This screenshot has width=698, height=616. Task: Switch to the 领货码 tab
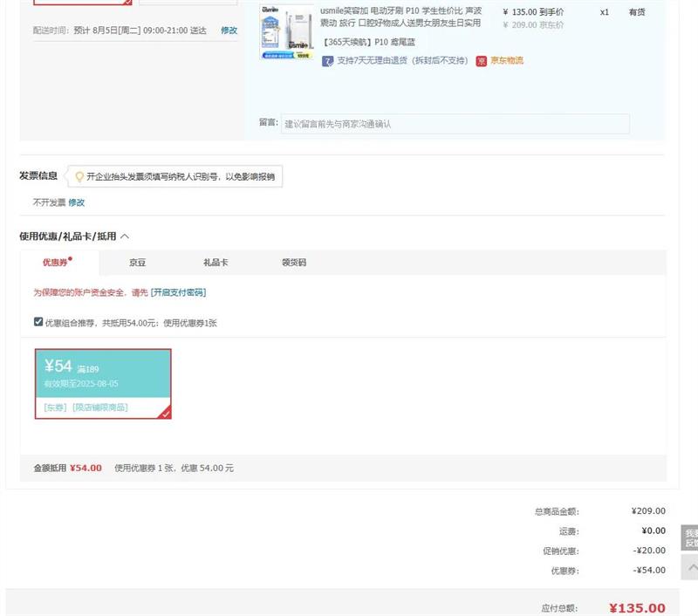(x=293, y=263)
